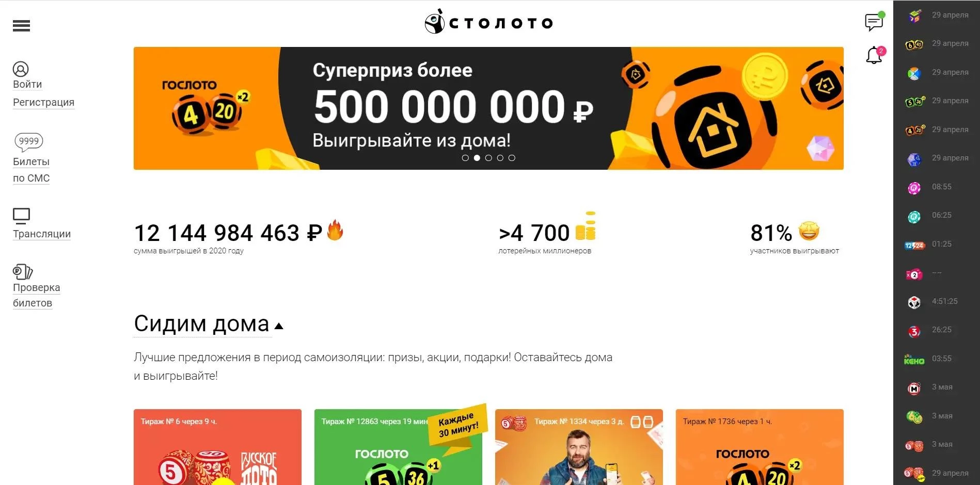Click the Войти login link
The image size is (980, 485).
click(x=27, y=85)
